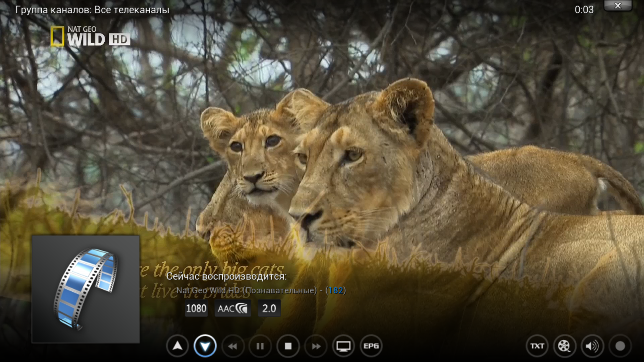Screen dimensions: 644x362
Task: Switch to the next channel up
Action: [177, 346]
